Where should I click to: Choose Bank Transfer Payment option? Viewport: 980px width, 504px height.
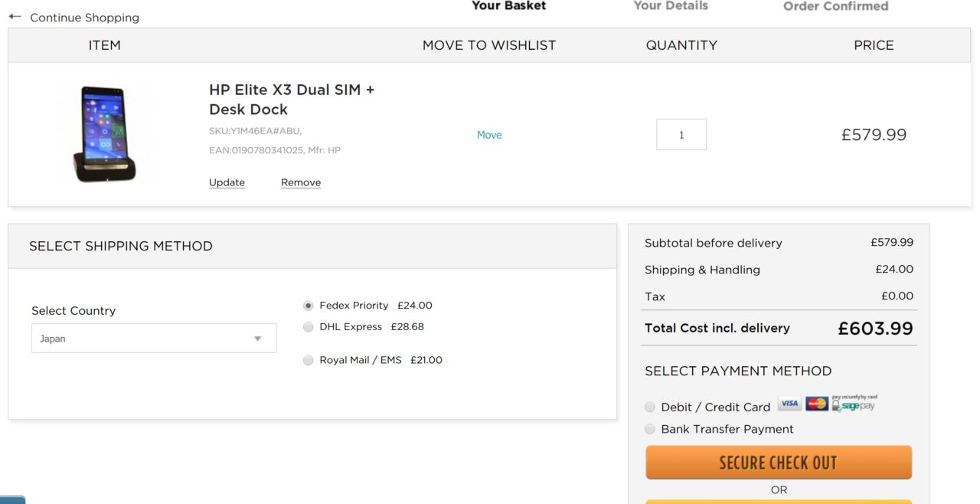(650, 429)
